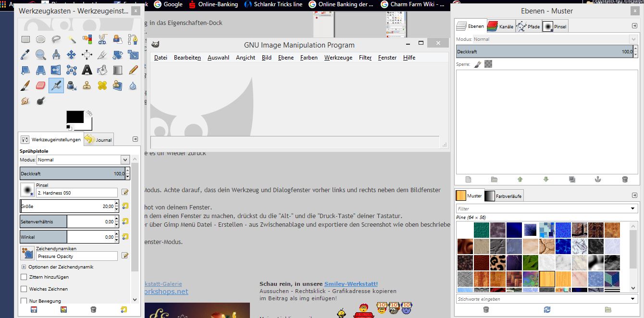The height and width of the screenshot is (318, 644).
Task: Click the Pinsel brush preview thumbnail
Action: (x=27, y=189)
